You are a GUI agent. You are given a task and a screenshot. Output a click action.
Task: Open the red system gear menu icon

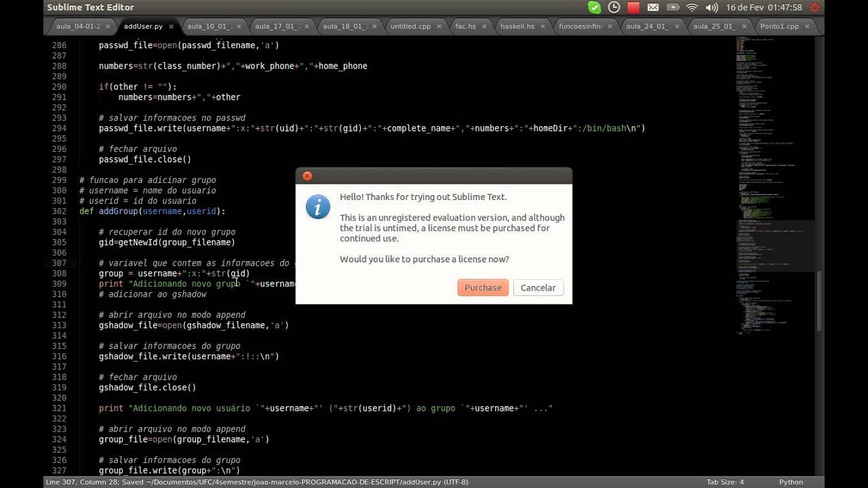pyautogui.click(x=815, y=7)
